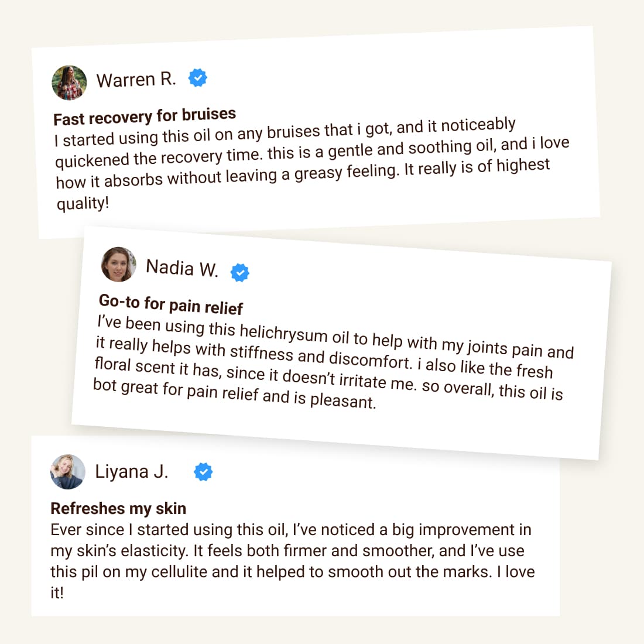Click the blue verified checkmark next to Nadia W.

[x=239, y=272]
